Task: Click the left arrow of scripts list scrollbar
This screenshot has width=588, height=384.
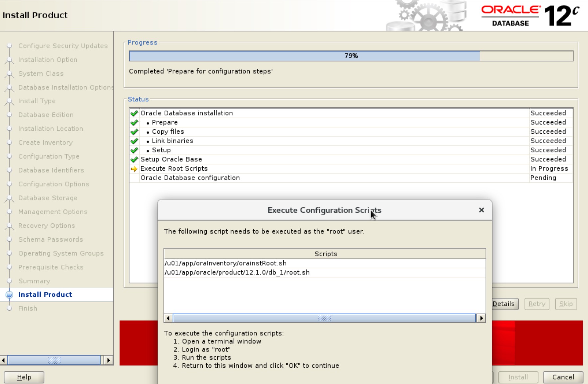Action: 168,318
